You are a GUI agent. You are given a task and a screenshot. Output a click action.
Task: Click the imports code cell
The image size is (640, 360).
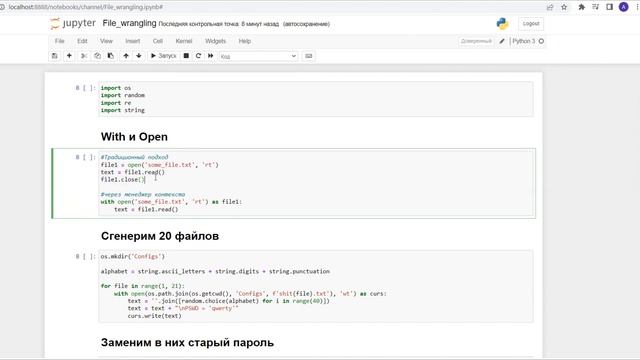tap(316, 99)
